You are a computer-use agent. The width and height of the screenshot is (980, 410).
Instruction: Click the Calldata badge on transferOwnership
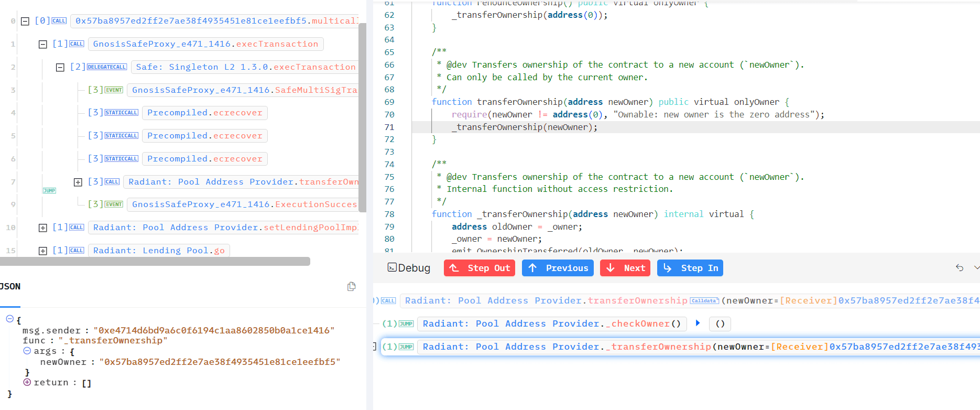[704, 301]
